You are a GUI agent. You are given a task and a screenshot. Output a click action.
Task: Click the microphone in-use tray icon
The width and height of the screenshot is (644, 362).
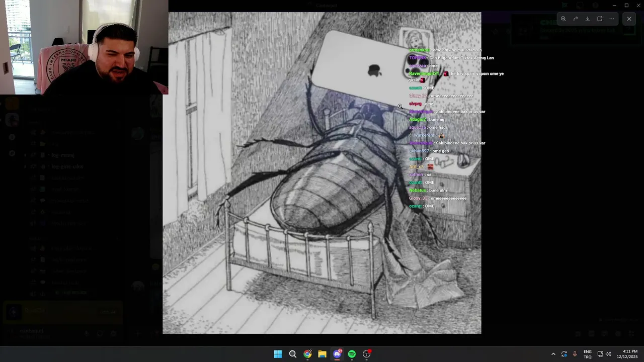[575, 354]
